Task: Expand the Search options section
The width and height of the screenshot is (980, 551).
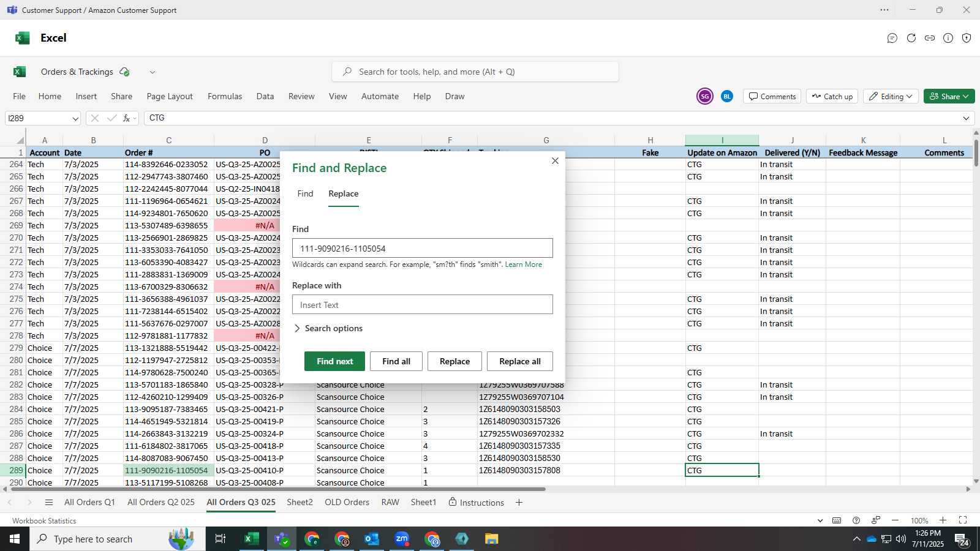Action: (328, 328)
